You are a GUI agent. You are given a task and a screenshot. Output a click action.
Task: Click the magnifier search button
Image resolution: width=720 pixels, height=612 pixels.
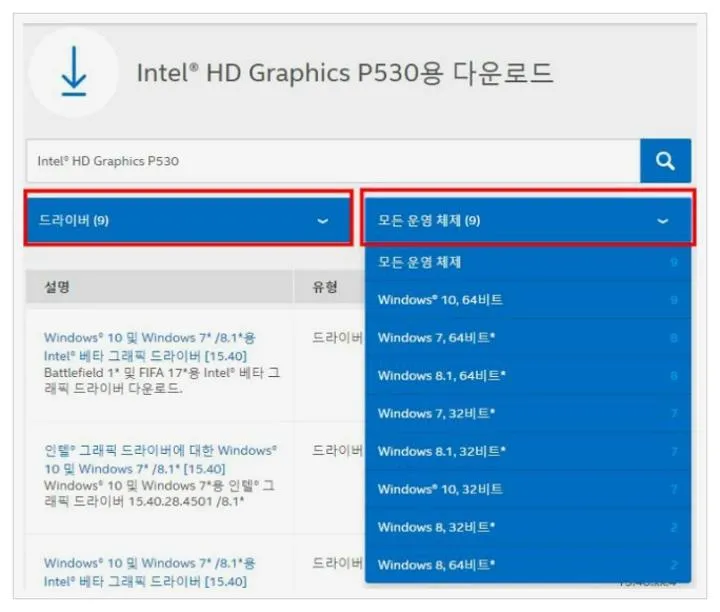coord(665,161)
